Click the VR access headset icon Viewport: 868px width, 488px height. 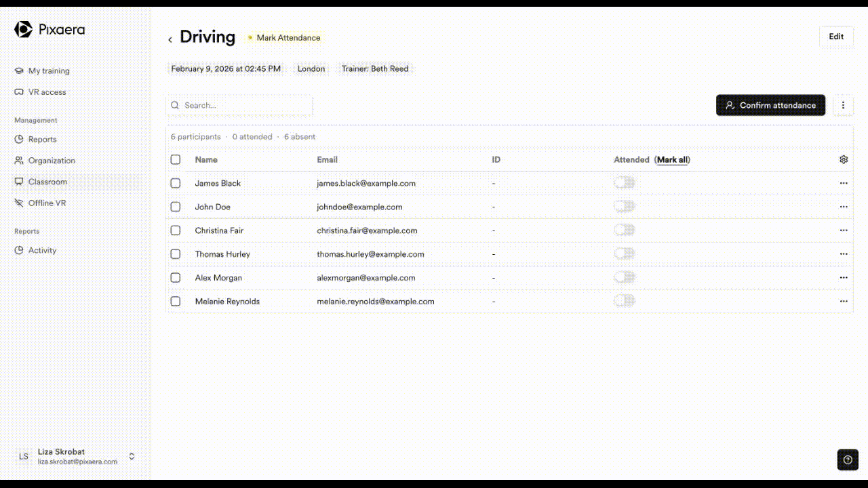pos(19,92)
